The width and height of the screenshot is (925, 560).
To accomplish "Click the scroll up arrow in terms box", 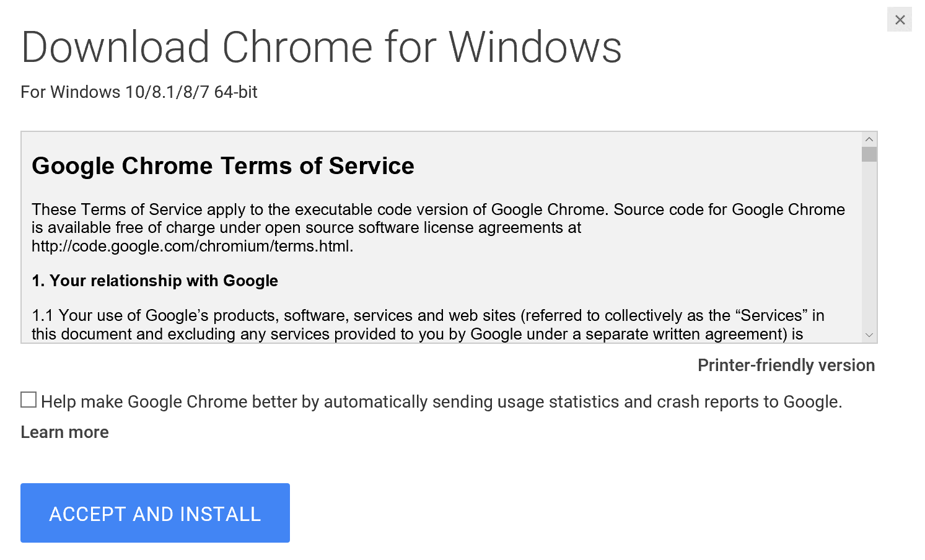I will pyautogui.click(x=869, y=139).
